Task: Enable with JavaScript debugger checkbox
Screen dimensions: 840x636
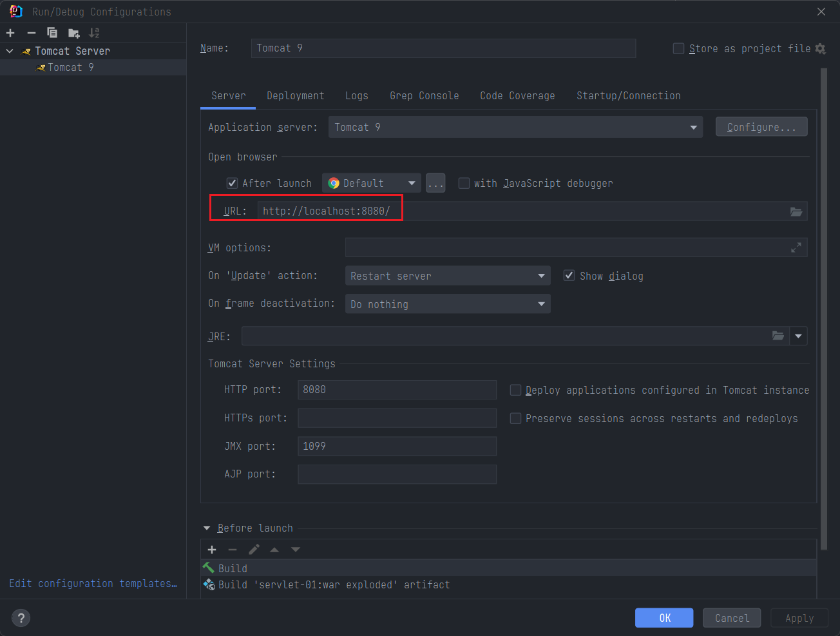Action: click(x=464, y=183)
